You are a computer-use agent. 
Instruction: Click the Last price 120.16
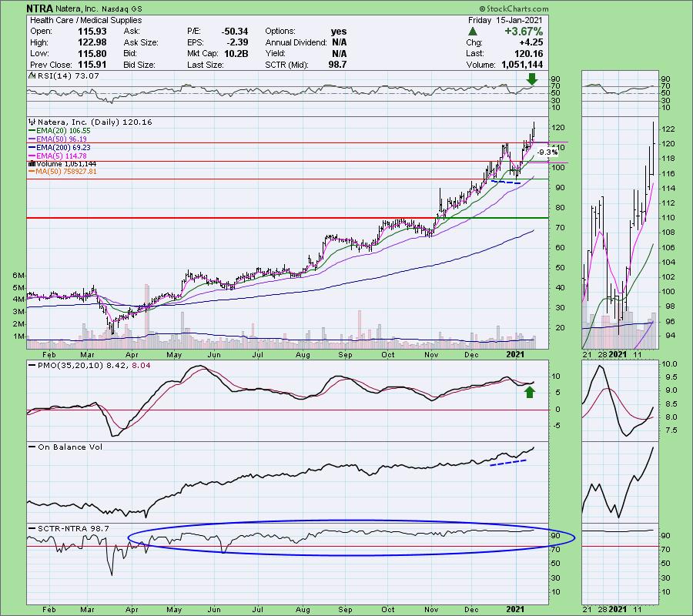pyautogui.click(x=528, y=53)
